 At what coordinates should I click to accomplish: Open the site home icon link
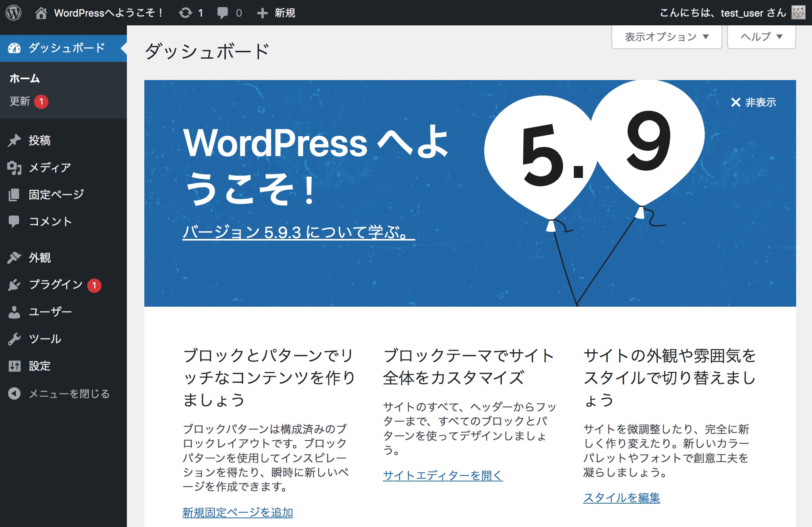tap(41, 13)
